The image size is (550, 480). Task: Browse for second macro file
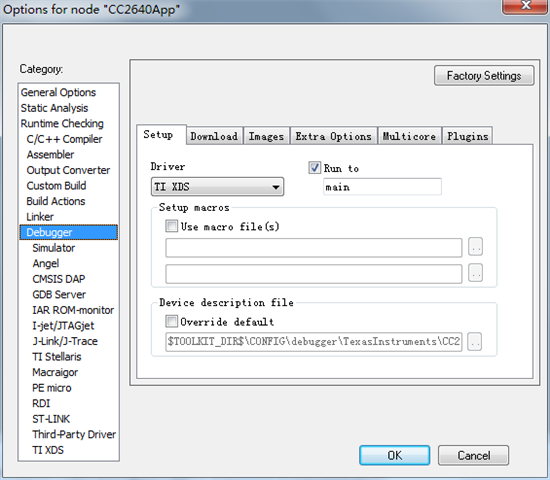click(x=475, y=273)
